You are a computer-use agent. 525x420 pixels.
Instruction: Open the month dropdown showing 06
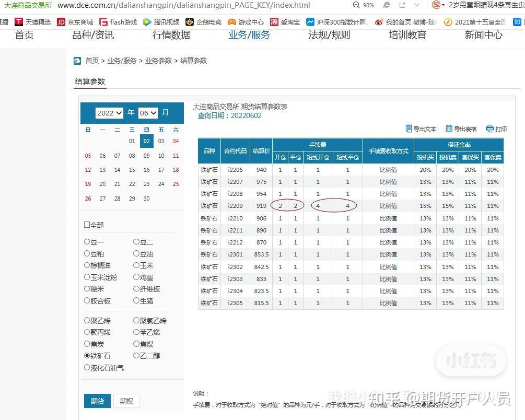coord(148,113)
